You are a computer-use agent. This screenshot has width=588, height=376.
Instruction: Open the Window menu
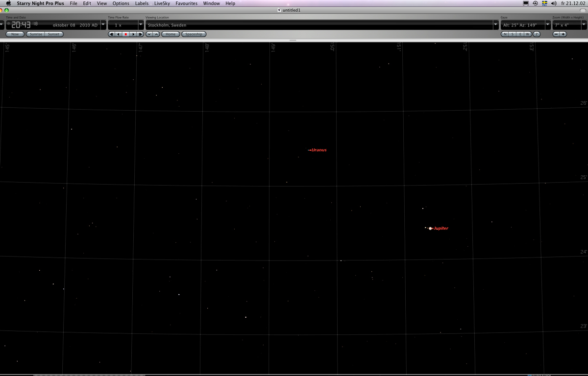coord(211,3)
